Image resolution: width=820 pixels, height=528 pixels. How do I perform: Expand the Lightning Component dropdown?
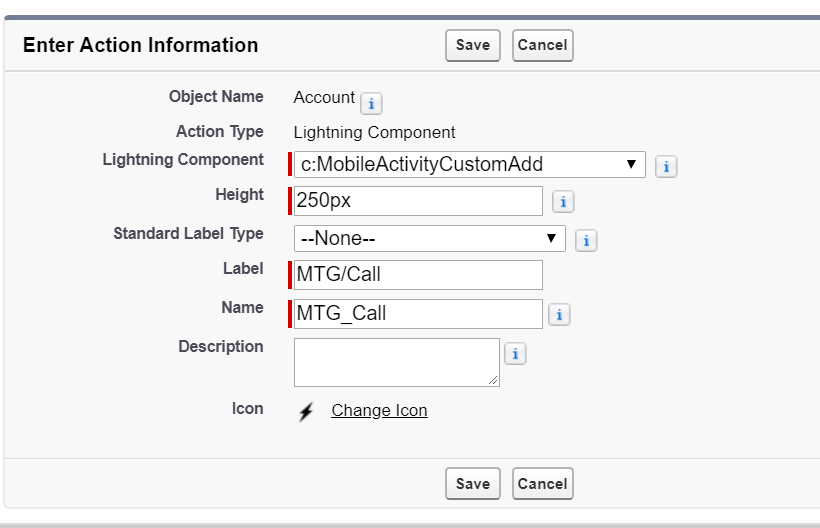468,165
